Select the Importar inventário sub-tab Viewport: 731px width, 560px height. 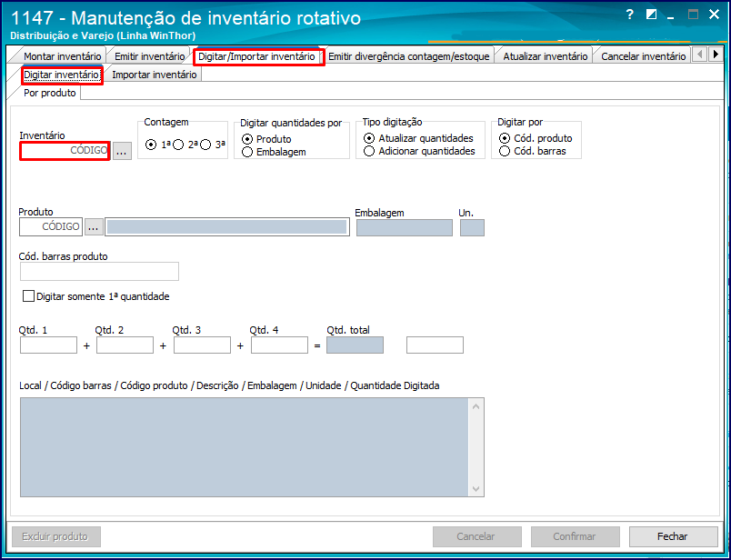pyautogui.click(x=154, y=75)
